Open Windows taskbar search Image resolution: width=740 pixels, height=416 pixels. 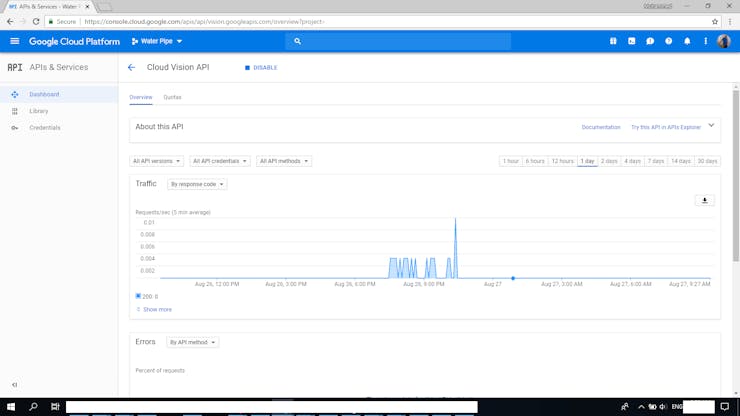(x=33, y=407)
